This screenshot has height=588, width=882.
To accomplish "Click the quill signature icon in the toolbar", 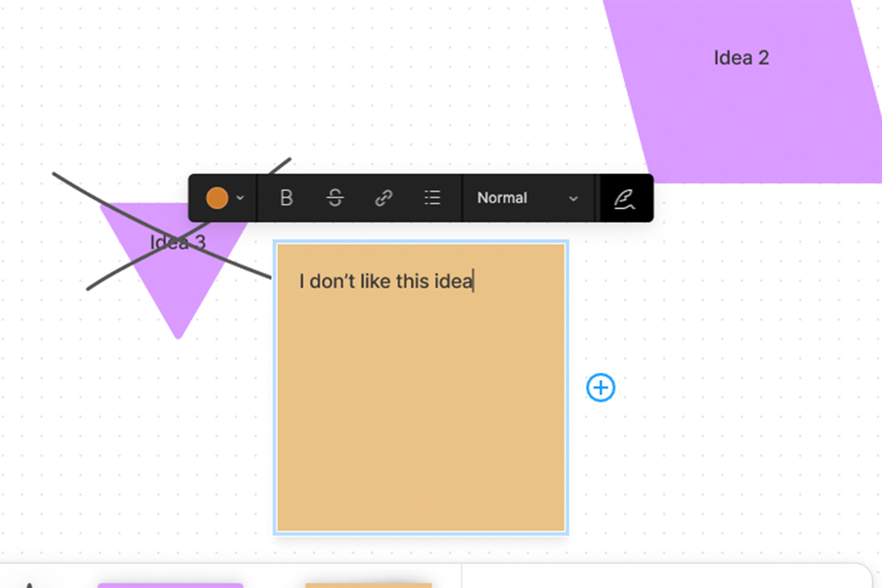I will pyautogui.click(x=625, y=199).
